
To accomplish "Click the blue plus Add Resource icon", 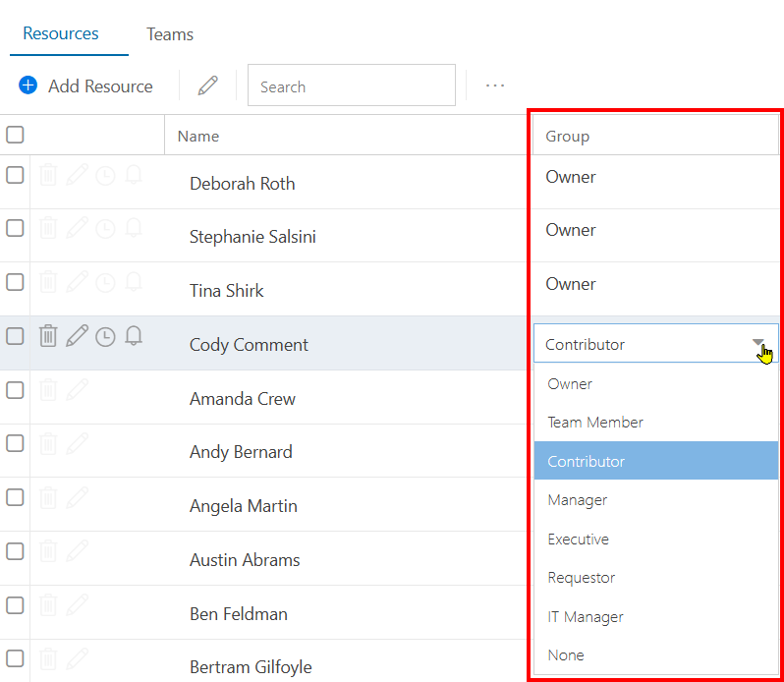I will (x=28, y=85).
